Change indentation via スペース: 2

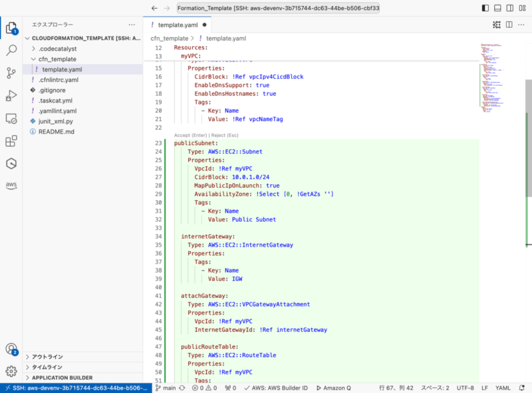[x=435, y=388]
